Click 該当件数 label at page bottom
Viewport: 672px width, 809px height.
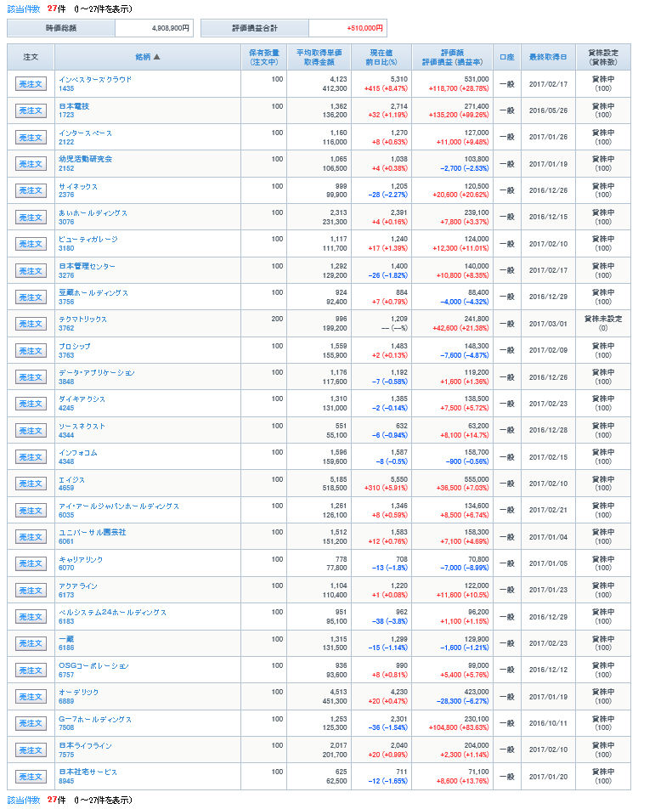coord(24,800)
